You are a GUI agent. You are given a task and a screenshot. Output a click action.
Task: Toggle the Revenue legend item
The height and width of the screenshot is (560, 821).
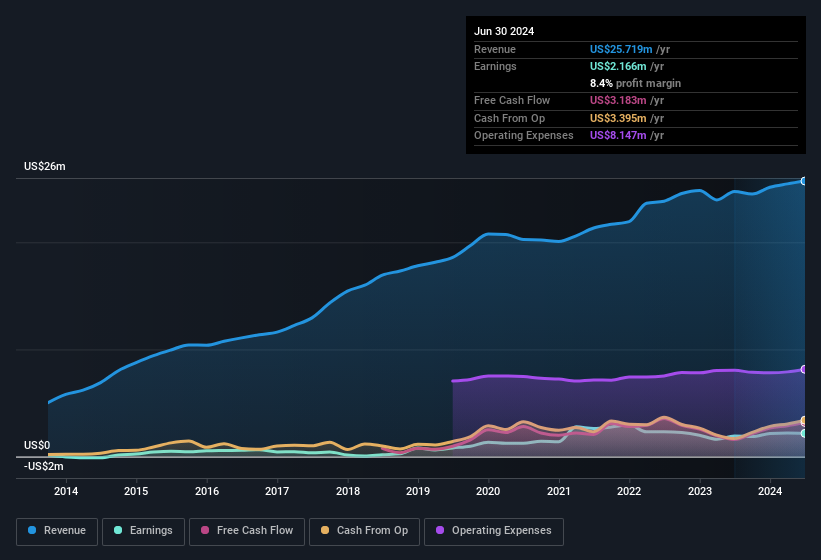[58, 531]
